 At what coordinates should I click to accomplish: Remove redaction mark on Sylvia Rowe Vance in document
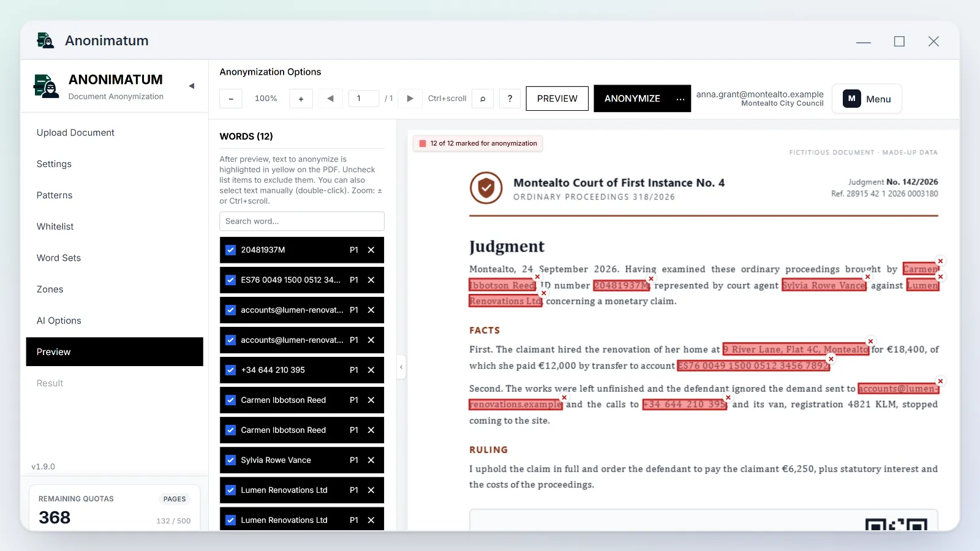coord(867,277)
